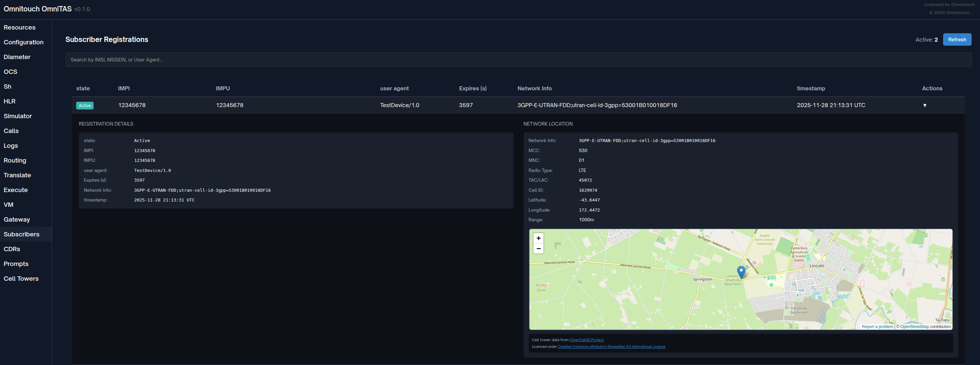Click the Refresh button
This screenshot has width=980, height=365.
[957, 40]
